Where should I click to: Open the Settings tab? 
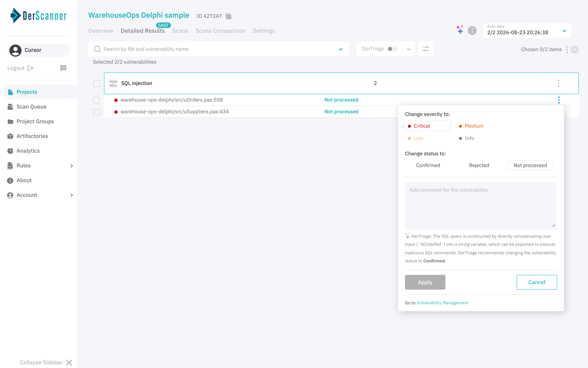(264, 31)
